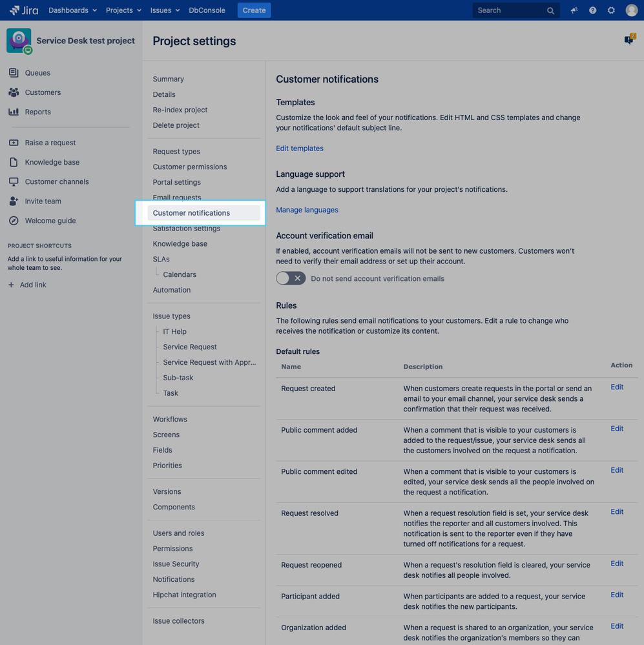Open Portal settings
The width and height of the screenshot is (644, 645).
(177, 182)
